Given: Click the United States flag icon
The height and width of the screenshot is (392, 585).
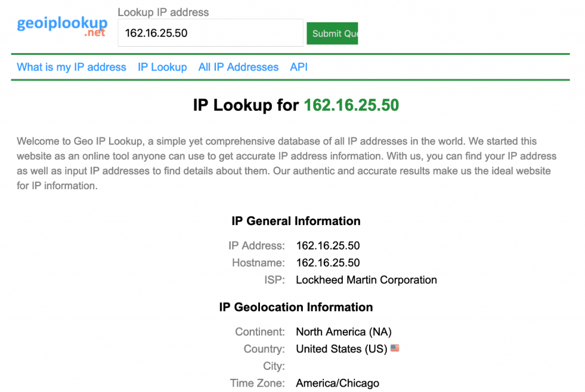Looking at the screenshot, I should point(394,348).
